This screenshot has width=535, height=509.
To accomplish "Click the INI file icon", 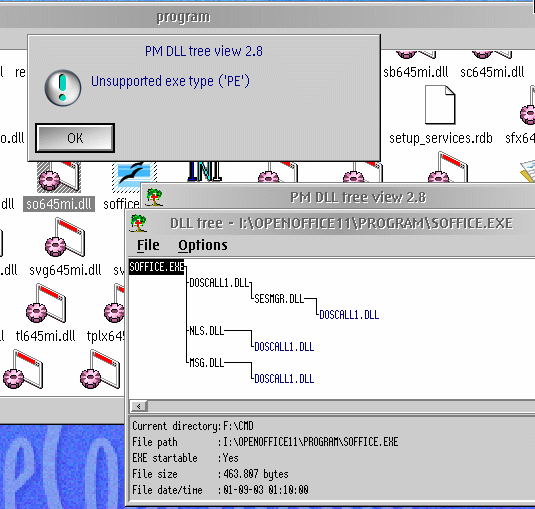I will click(x=205, y=171).
